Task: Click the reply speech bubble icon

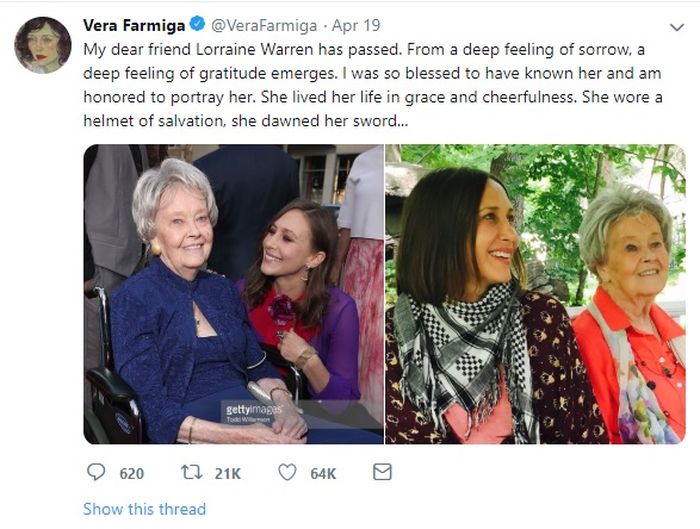Action: point(96,472)
